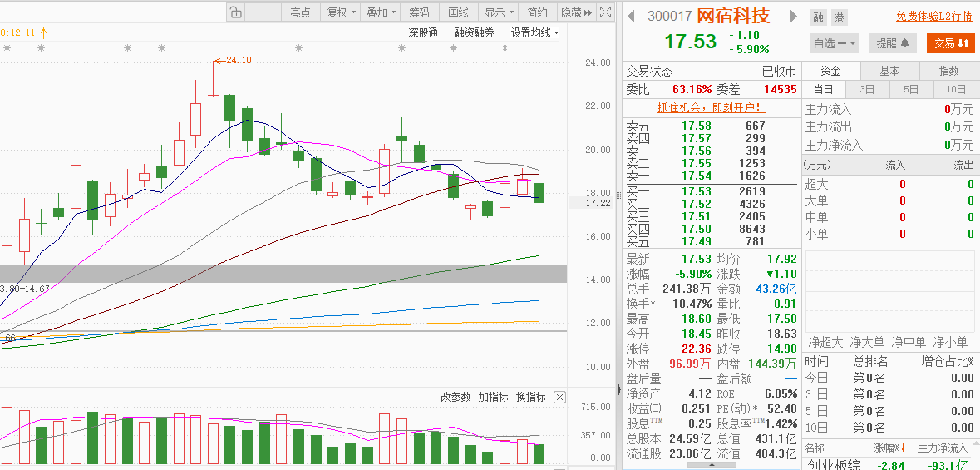Click the 委比 63.16% value
The width and height of the screenshot is (980, 470).
[692, 90]
